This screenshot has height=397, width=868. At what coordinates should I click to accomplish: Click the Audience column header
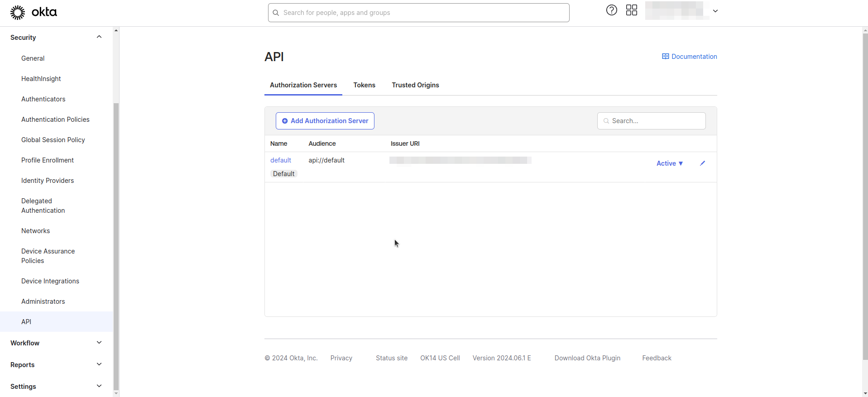pos(322,143)
